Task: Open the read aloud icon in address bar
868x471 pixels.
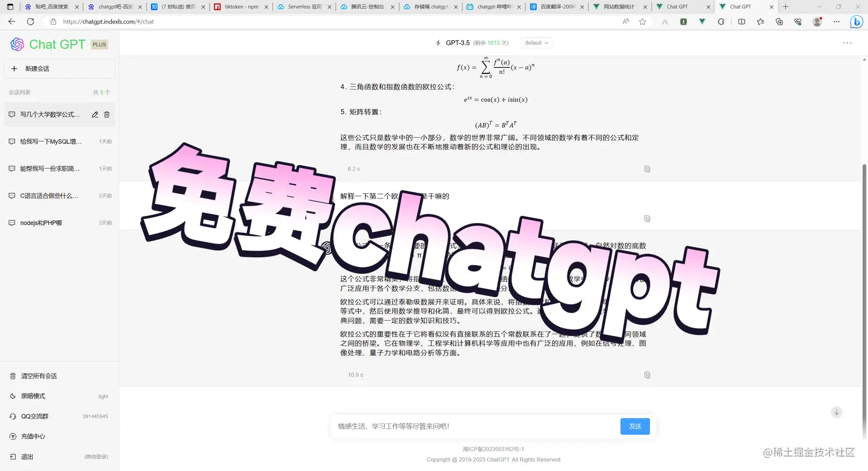Action: tap(626, 22)
